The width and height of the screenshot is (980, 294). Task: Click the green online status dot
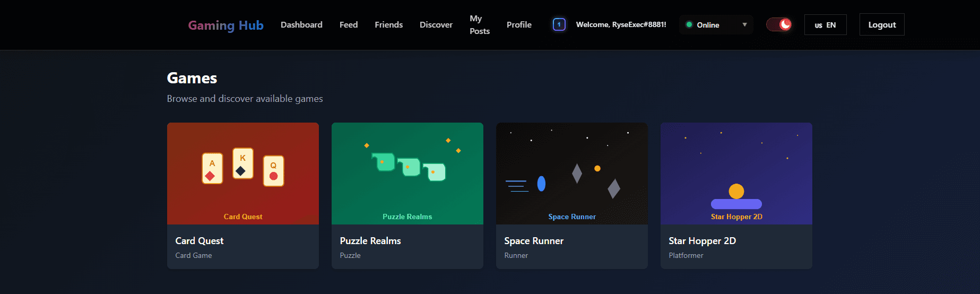(x=689, y=25)
